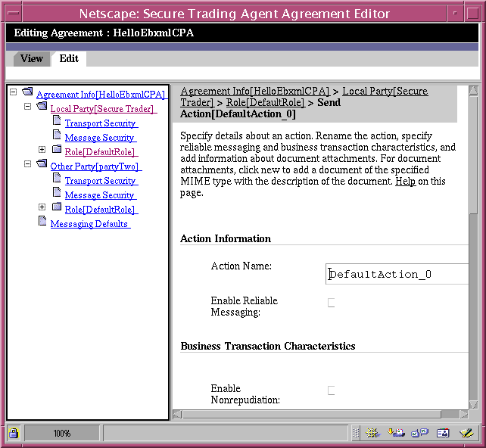486x448 pixels.
Task: Click the Other Party open folder icon
Action: tap(42, 163)
